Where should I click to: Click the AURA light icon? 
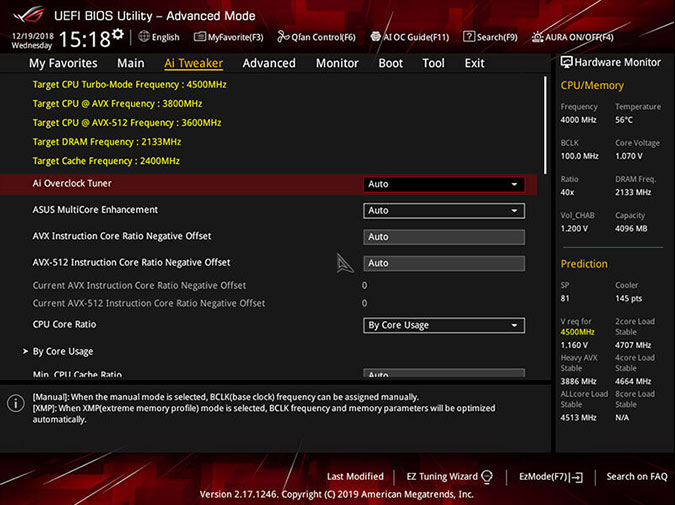coord(537,37)
